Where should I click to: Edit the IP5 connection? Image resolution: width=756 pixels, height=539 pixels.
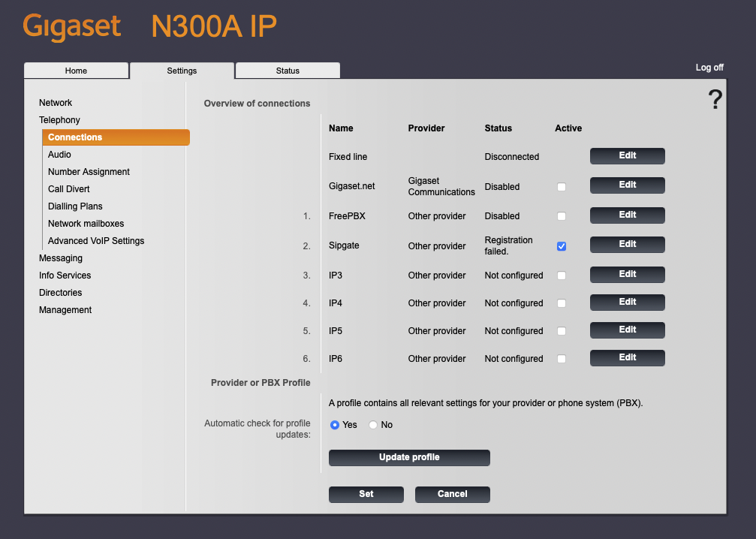coord(628,330)
